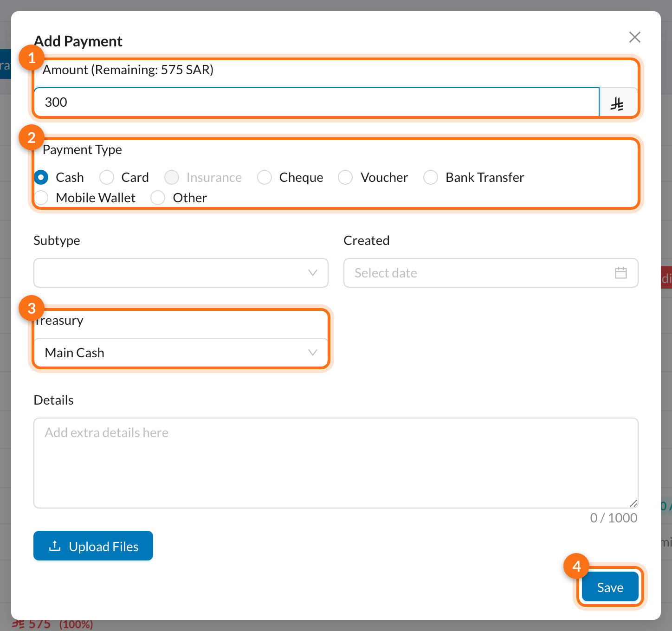Select the Card payment type
This screenshot has height=631, width=672.
click(124, 177)
